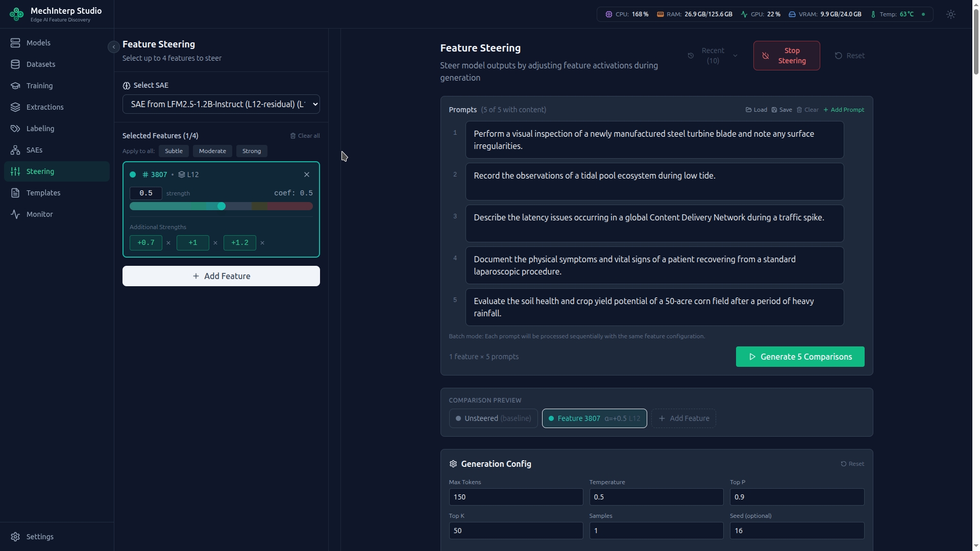Viewport: 980px width, 551px height.
Task: Click the GPU usage indicator icon
Action: [744, 14]
